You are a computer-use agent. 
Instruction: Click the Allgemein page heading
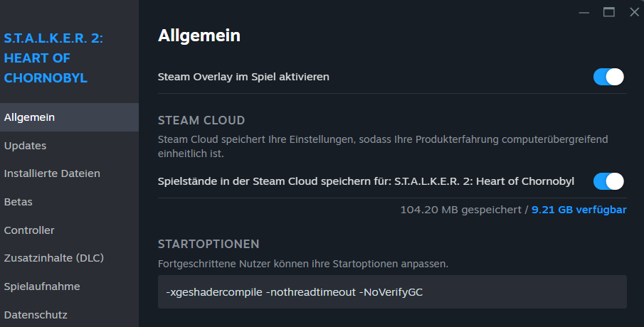click(x=199, y=35)
